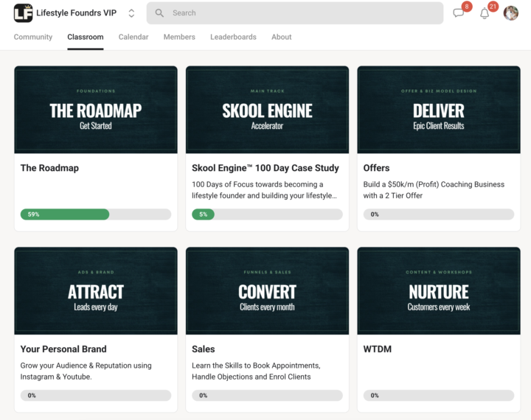Click the 'Sales' course title

pos(204,349)
